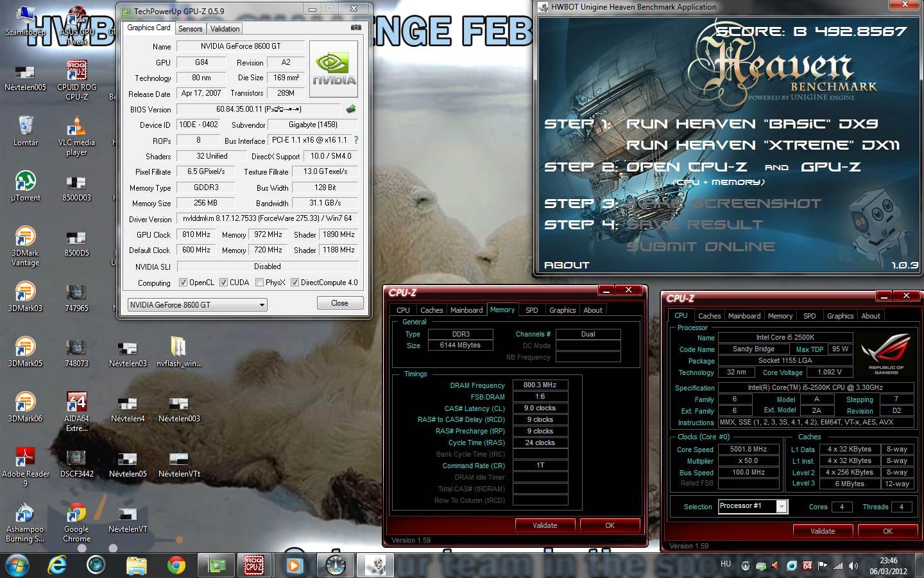Viewport: 924px width, 578px height.
Task: Click the Close button in GPU-Z
Action: (339, 303)
